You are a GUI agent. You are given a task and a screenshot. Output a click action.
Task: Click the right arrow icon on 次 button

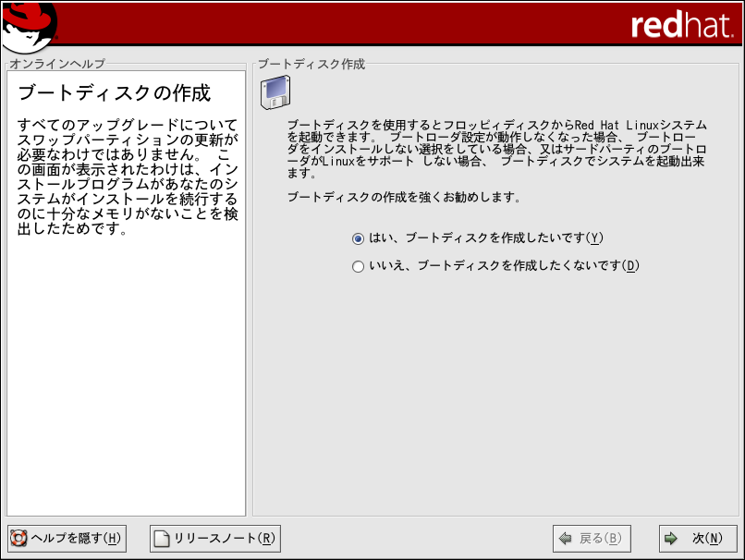[x=671, y=539]
